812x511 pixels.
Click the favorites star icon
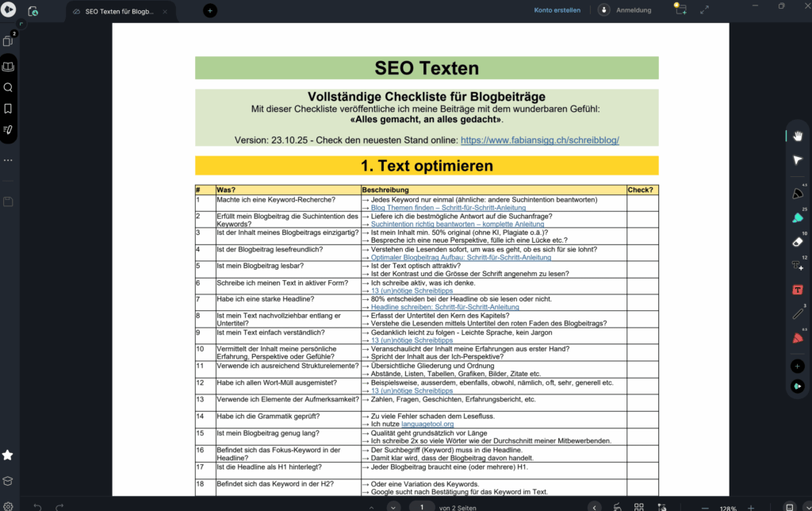(x=8, y=455)
